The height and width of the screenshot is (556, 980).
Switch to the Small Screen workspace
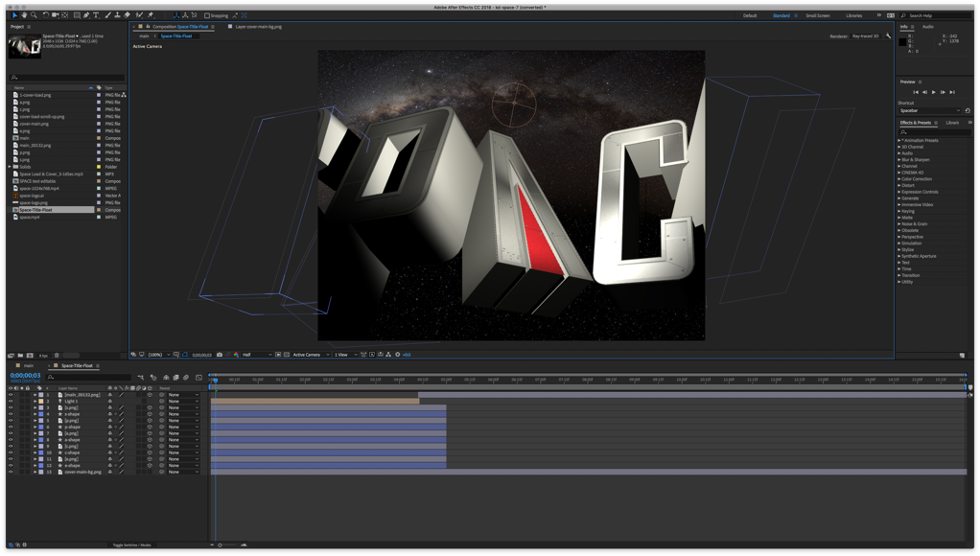coord(818,15)
